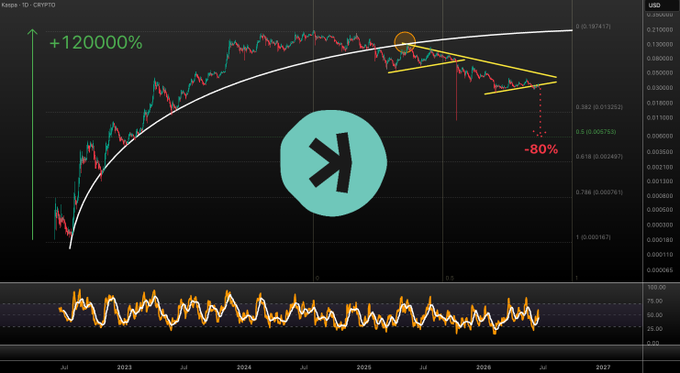Click the 2025 label on the time axis
Image resolution: width=680 pixels, height=373 pixels.
364,367
